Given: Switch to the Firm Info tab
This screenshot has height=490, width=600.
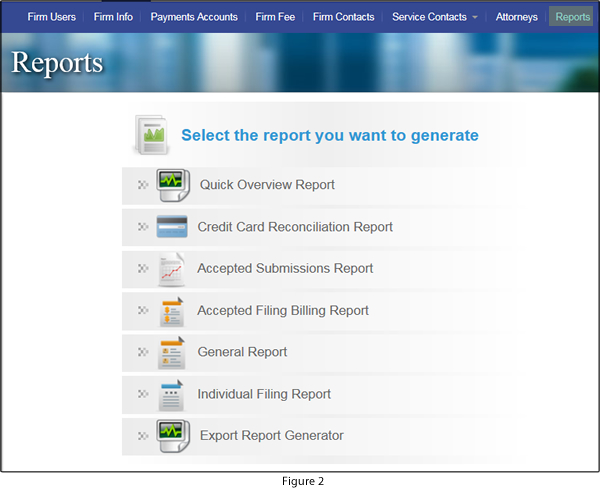Looking at the screenshot, I should pos(113,17).
